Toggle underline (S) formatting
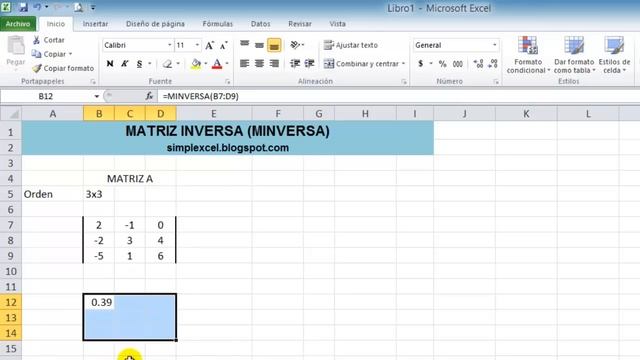 tap(140, 64)
